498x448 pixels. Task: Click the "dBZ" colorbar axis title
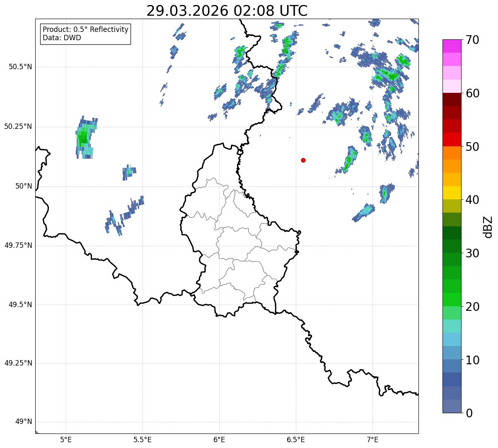[x=488, y=227]
